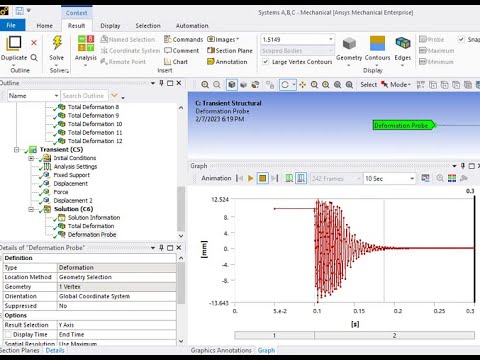This screenshot has width=480, height=360.
Task: Switch to the Home tab
Action: [44, 26]
